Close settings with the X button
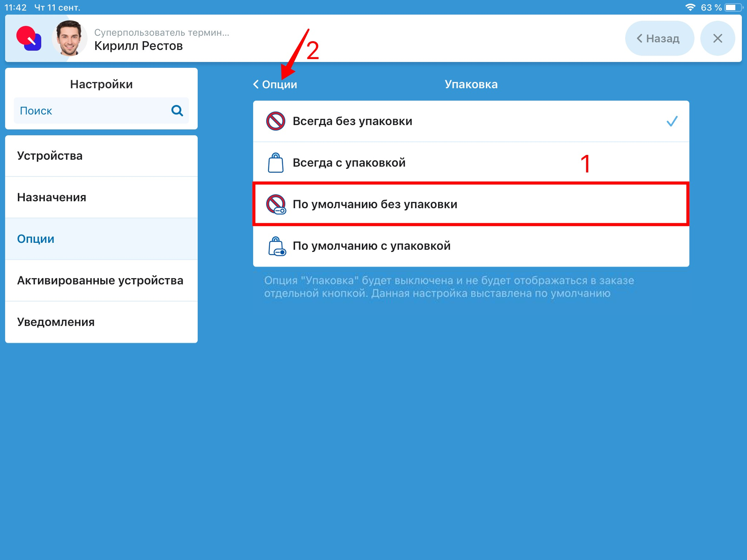 tap(717, 38)
